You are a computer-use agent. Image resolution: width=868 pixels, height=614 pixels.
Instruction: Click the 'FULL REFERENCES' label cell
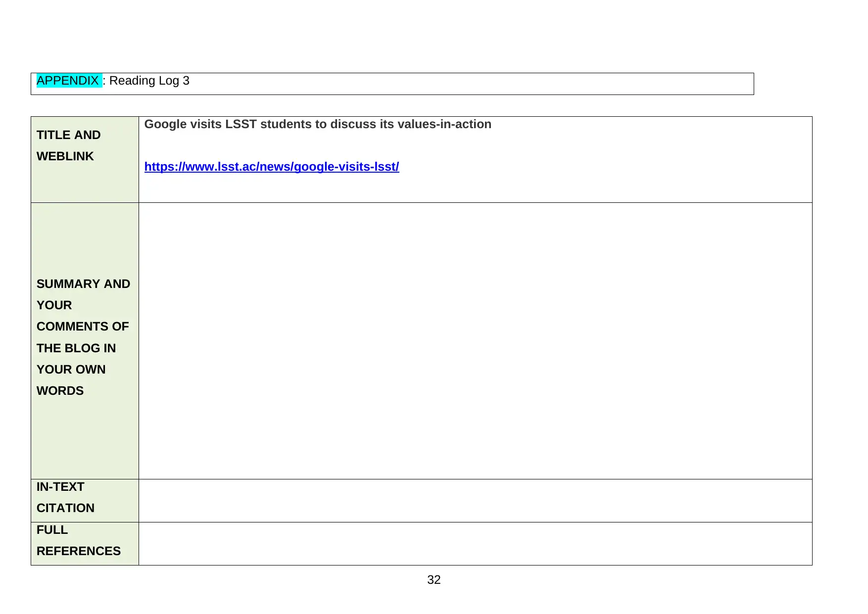pyautogui.click(x=85, y=544)
